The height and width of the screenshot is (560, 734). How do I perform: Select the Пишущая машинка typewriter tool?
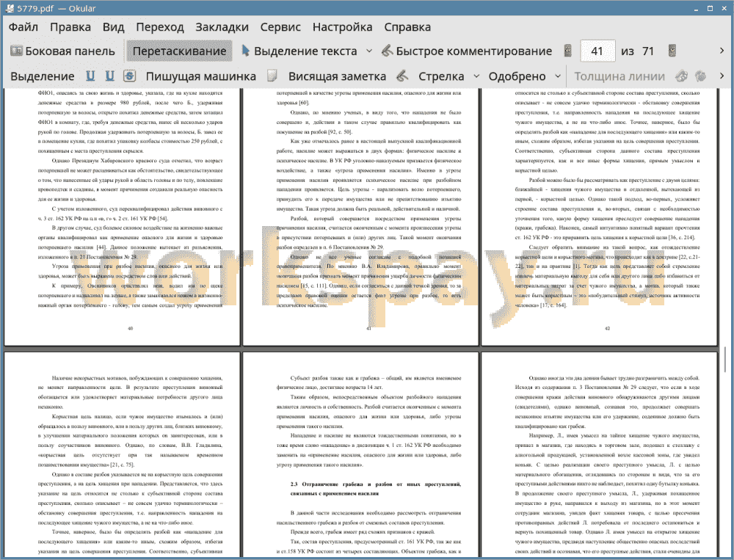(x=201, y=76)
